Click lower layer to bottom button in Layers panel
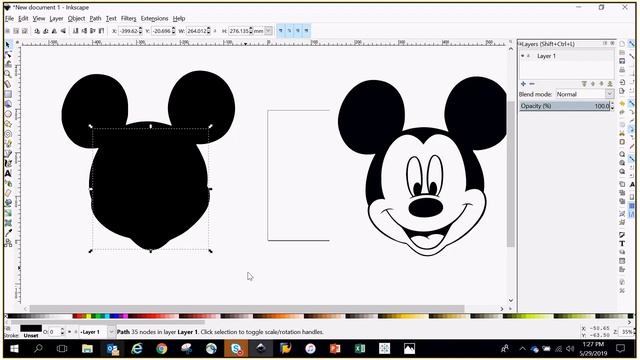The height and width of the screenshot is (360, 640). 610,84
